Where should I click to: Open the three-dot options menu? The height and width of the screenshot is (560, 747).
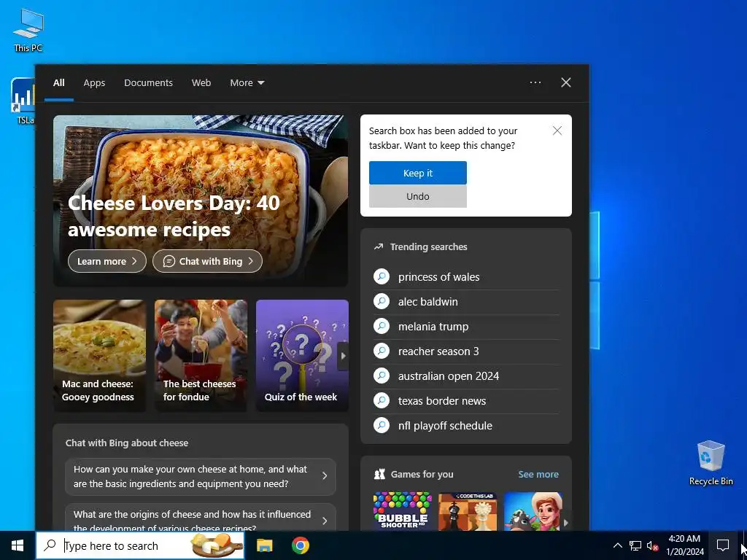coord(535,83)
